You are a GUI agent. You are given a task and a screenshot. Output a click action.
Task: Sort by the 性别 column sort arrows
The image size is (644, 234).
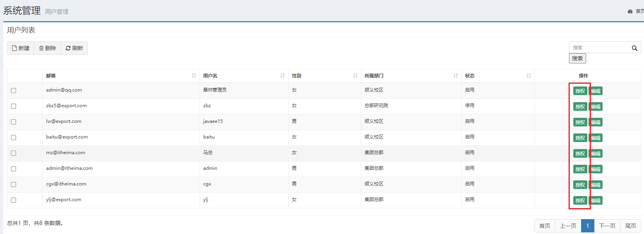[x=355, y=76]
